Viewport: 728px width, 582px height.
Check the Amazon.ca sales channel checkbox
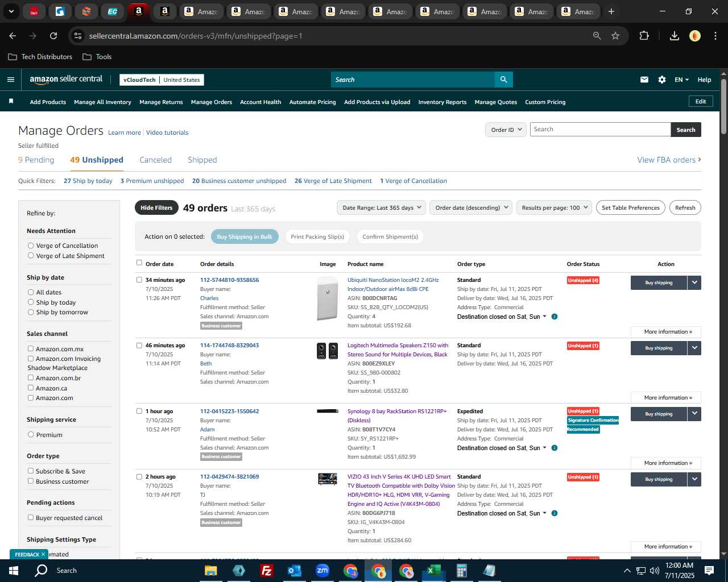point(31,388)
